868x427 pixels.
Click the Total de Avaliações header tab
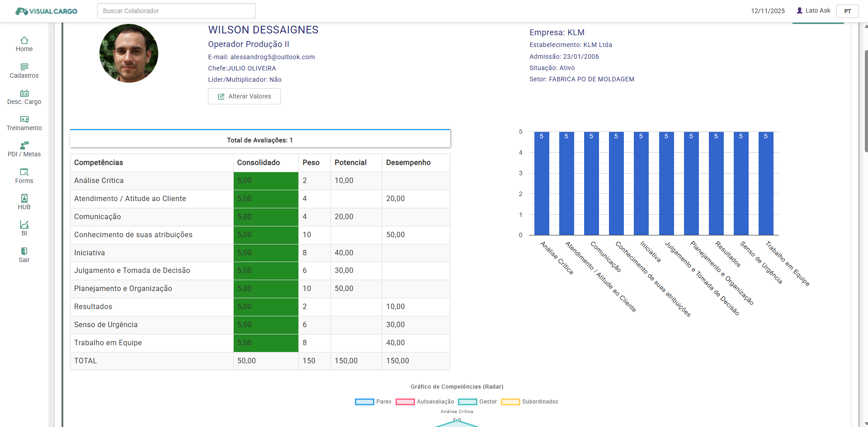(260, 140)
